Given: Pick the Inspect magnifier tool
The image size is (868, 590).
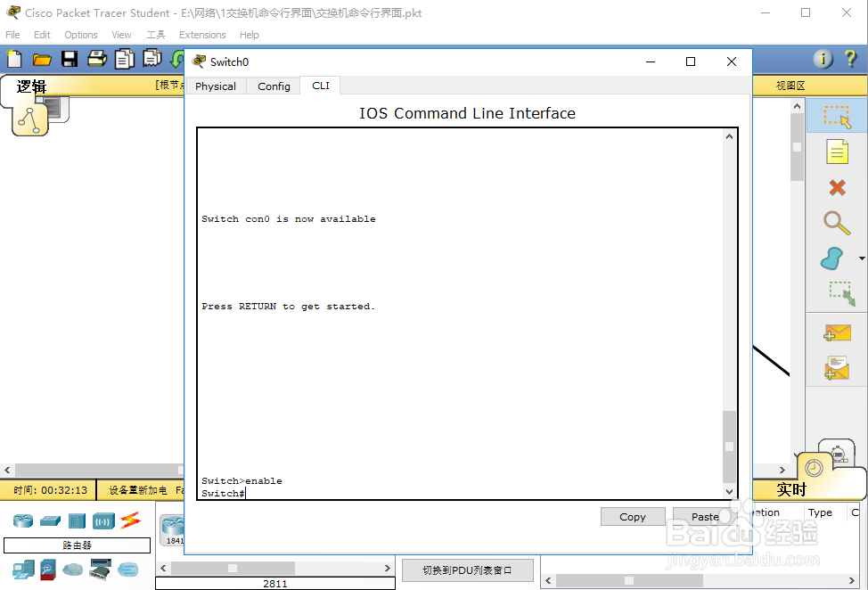Looking at the screenshot, I should [837, 223].
